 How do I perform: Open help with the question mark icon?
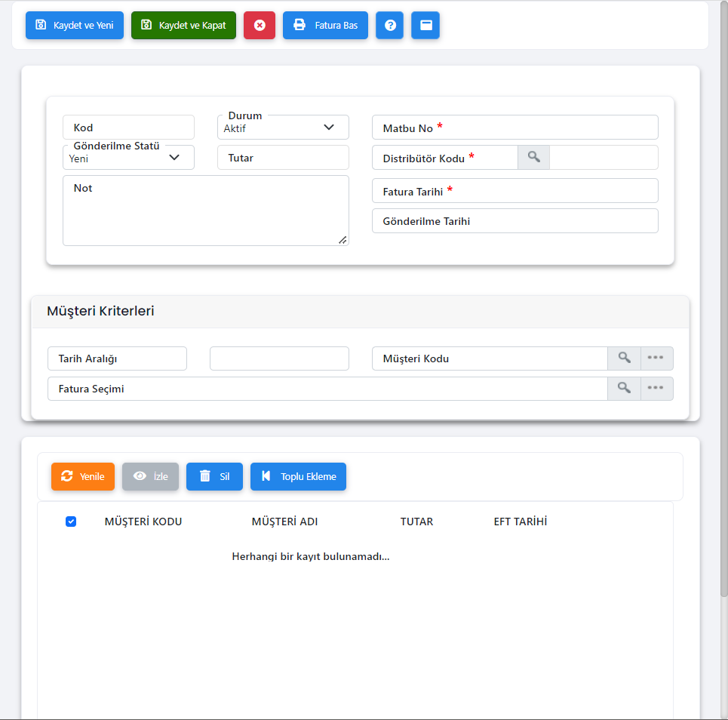pyautogui.click(x=389, y=25)
